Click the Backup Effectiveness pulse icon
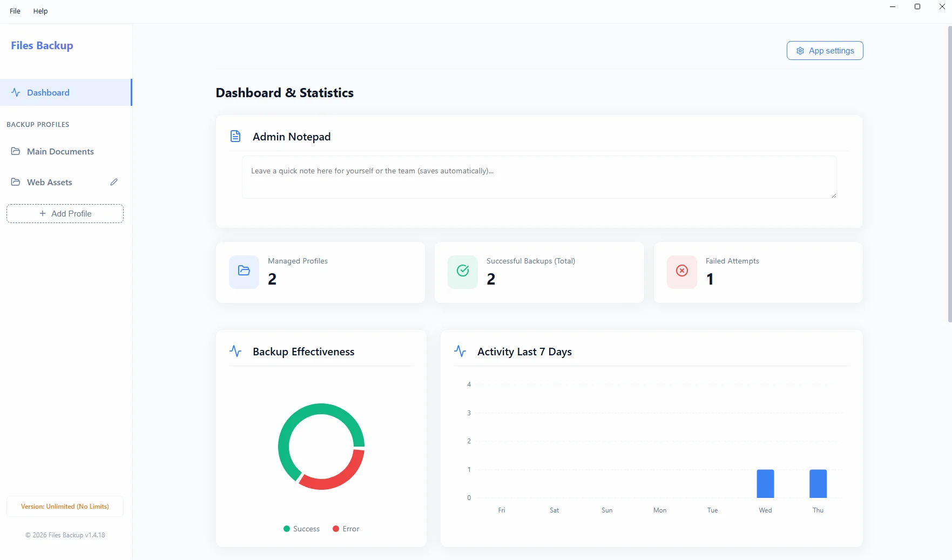The image size is (952, 560). click(x=235, y=351)
